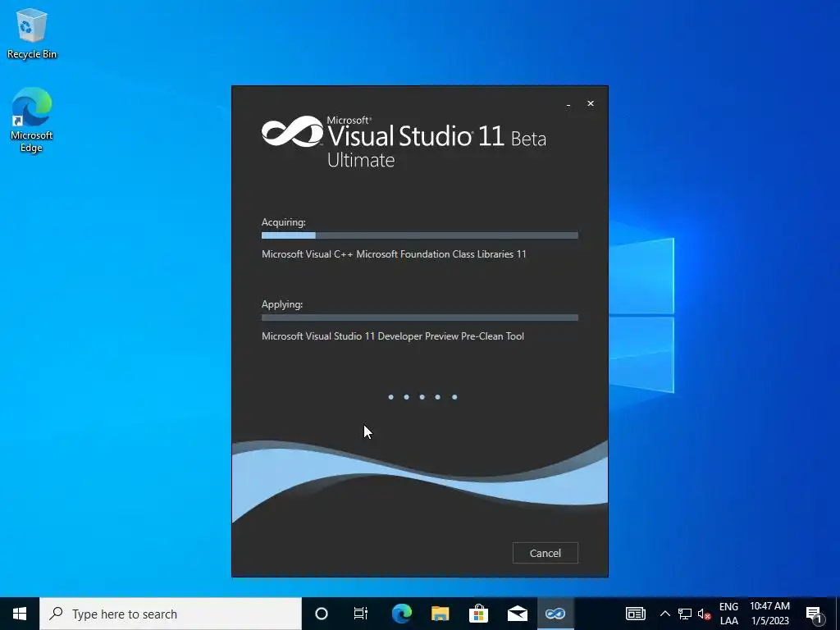Open the clock showing 10:47 AM
The height and width of the screenshot is (630, 840).
click(769, 614)
